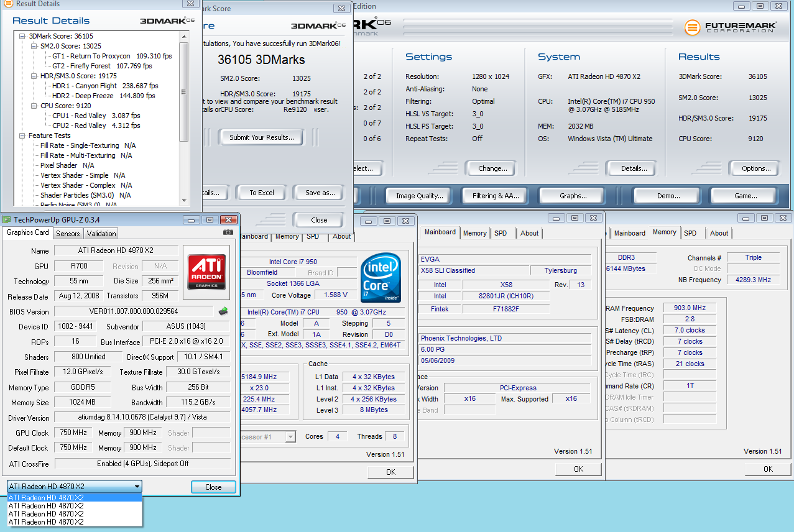Click Change... under Settings in 3DMark06
The image size is (794, 532).
point(493,168)
